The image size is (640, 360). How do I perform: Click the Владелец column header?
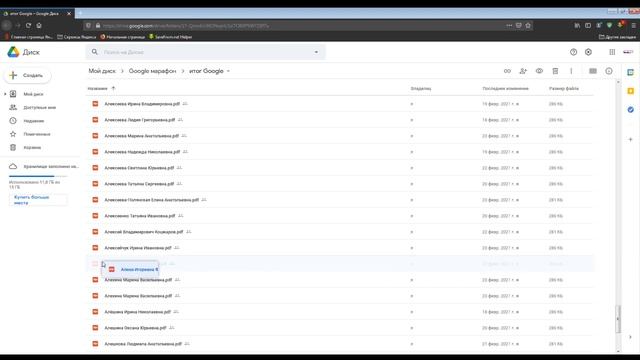[x=421, y=88]
